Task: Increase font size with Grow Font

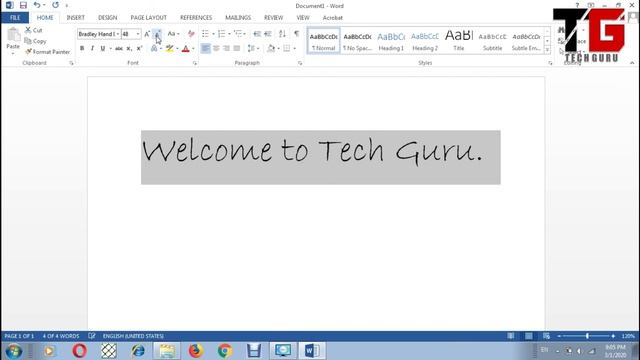Action: [x=147, y=34]
